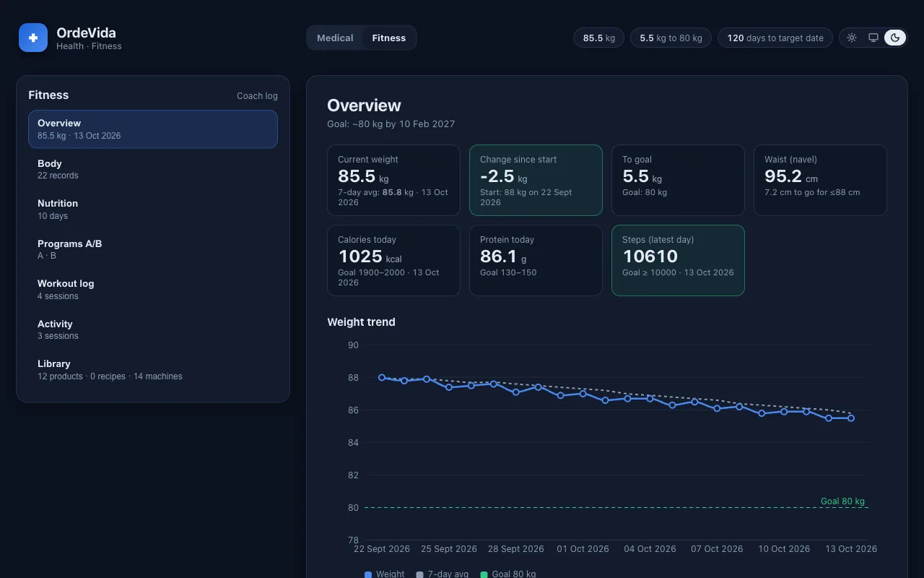Click Goal: ~80 kg by 10 Feb 2027 text
Screen dimensions: 924x578
(x=391, y=124)
